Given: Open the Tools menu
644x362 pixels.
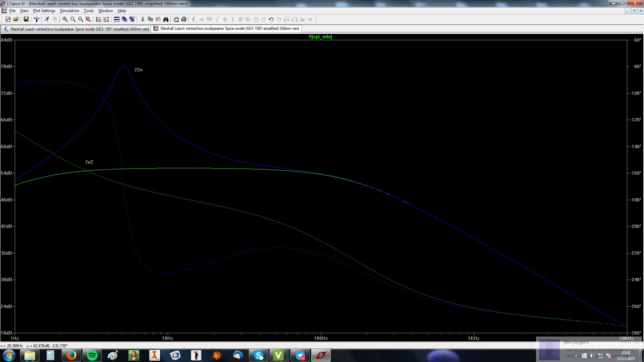Looking at the screenshot, I should [89, 11].
